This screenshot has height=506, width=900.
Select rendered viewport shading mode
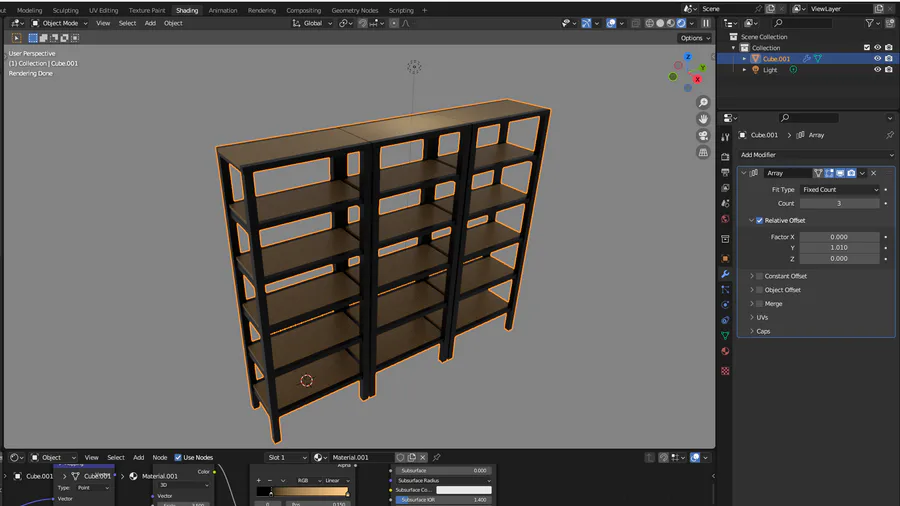(x=681, y=24)
